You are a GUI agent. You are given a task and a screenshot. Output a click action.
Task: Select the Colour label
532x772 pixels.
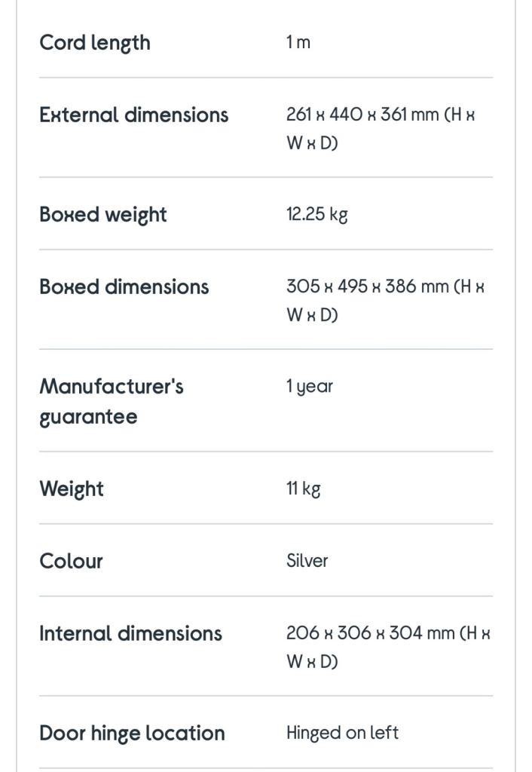click(x=71, y=561)
